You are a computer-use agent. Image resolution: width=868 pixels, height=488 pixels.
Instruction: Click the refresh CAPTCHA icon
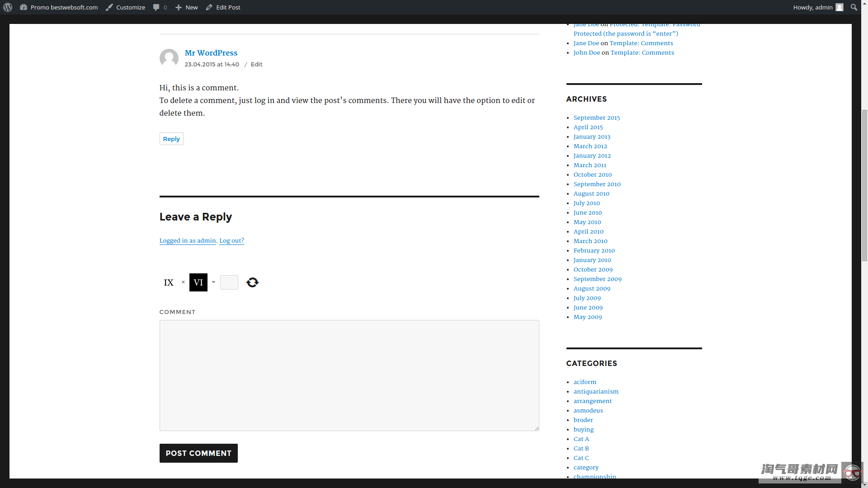pos(251,282)
